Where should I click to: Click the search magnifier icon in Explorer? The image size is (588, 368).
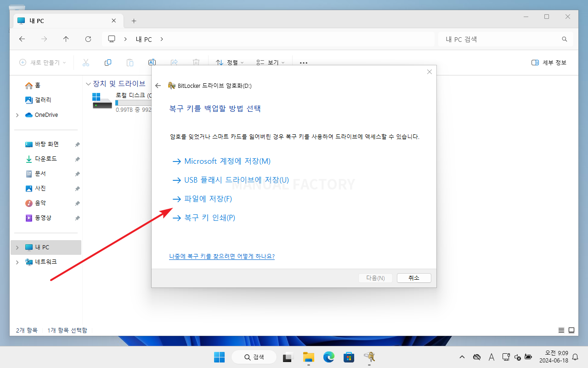point(565,40)
